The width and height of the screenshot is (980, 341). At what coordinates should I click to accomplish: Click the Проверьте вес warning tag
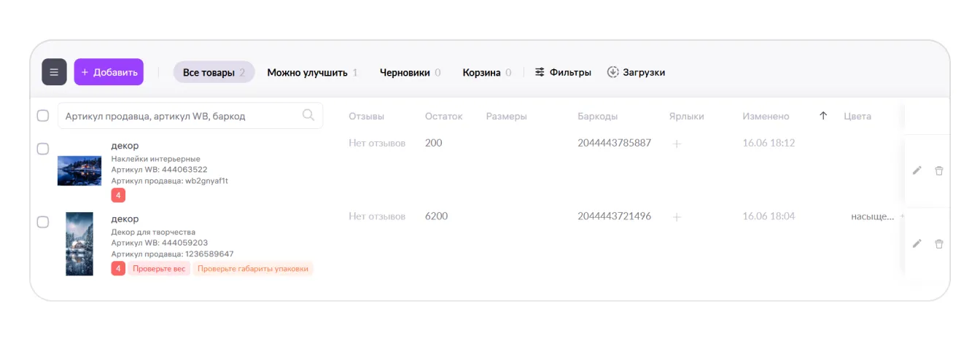[159, 269]
